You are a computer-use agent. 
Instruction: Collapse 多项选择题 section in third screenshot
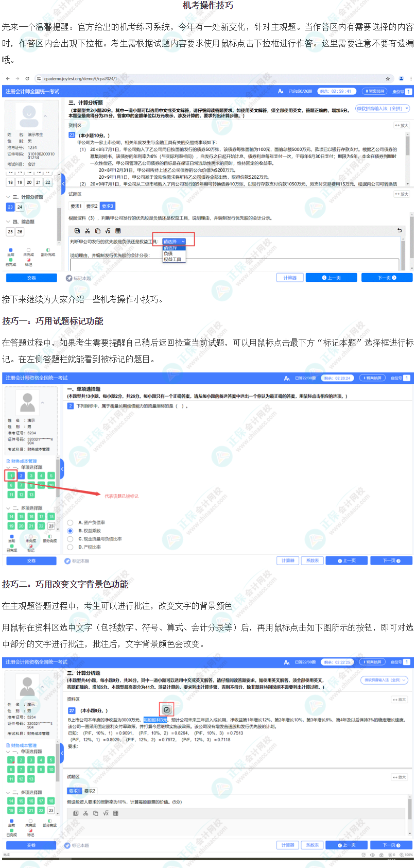[x=8, y=792]
